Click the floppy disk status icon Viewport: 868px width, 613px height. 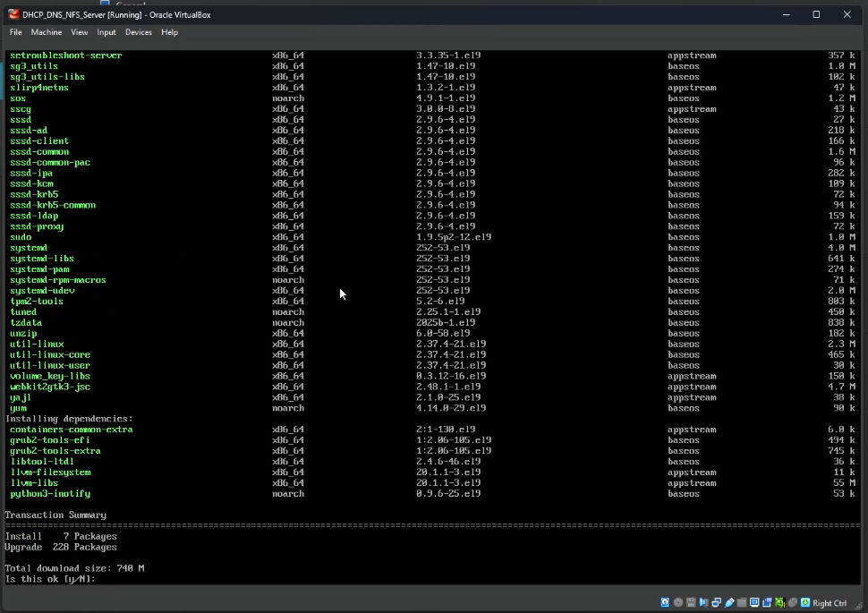pos(691,602)
